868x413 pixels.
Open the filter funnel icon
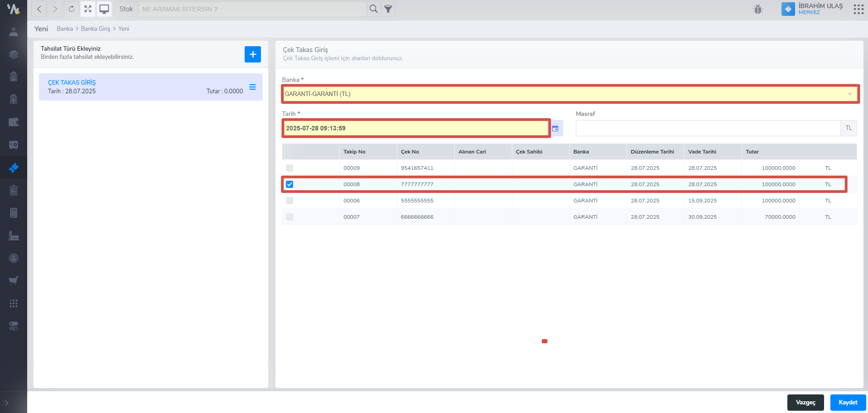388,9
